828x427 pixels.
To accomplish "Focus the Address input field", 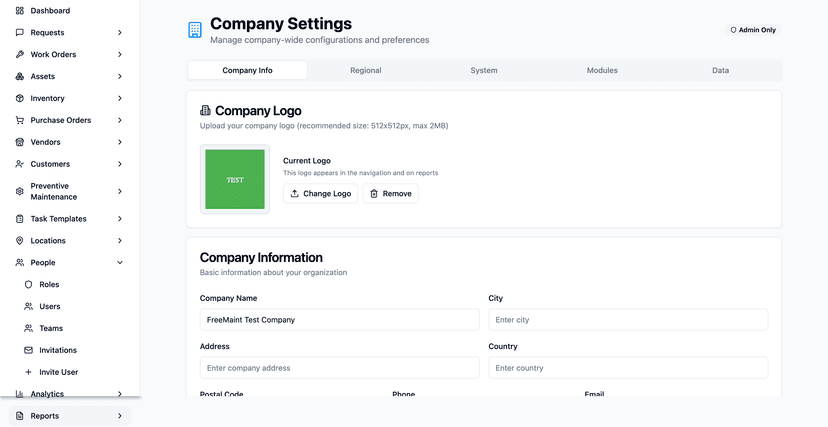I will (340, 368).
